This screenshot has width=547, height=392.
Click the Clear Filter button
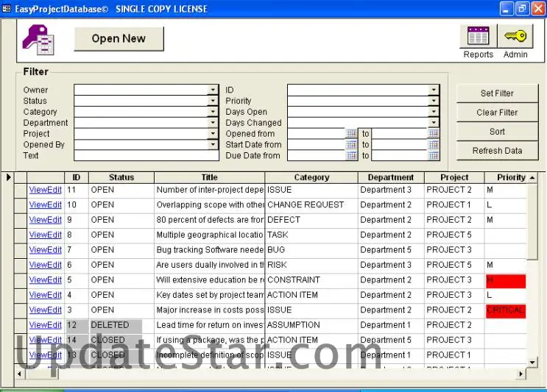point(497,113)
